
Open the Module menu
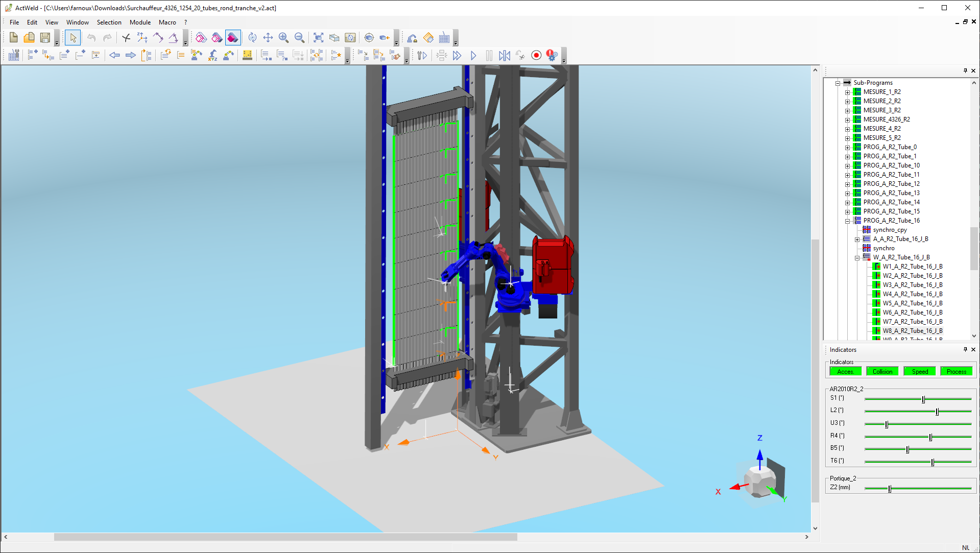pos(140,22)
